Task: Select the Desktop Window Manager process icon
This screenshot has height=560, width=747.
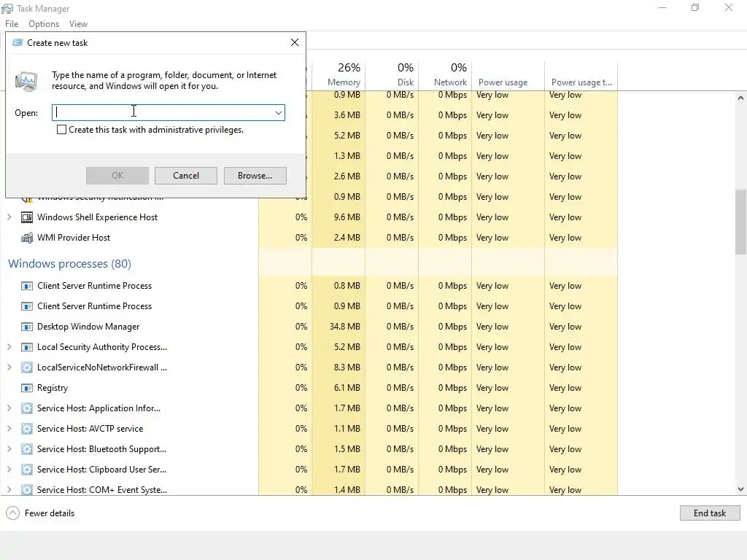Action: 27,327
